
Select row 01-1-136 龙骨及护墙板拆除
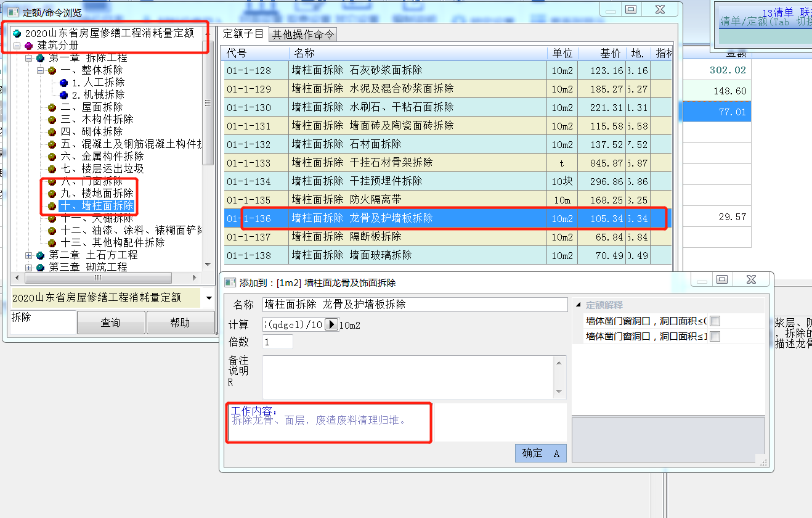pyautogui.click(x=447, y=218)
